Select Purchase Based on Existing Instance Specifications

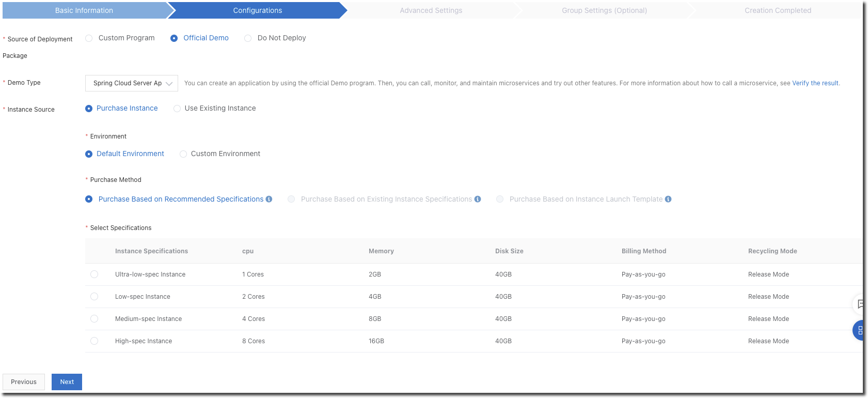291,199
